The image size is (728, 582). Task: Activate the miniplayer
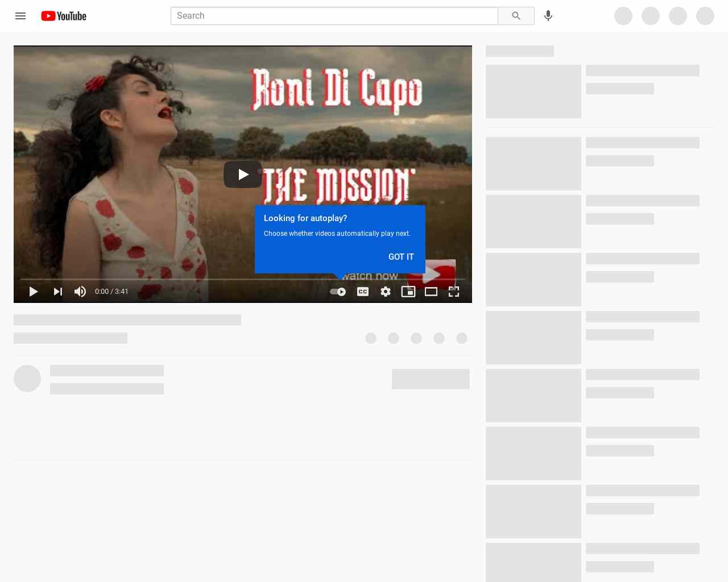(x=408, y=292)
